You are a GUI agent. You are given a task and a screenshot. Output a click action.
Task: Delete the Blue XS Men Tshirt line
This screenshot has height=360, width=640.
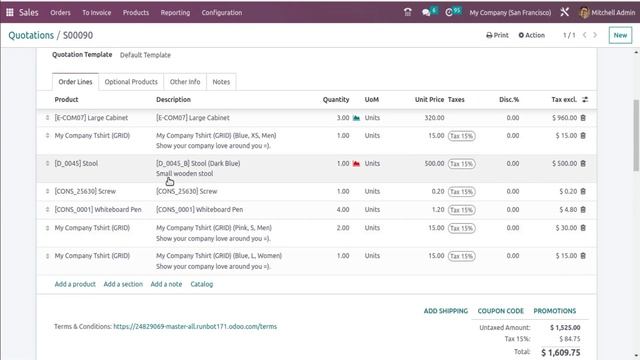583,136
